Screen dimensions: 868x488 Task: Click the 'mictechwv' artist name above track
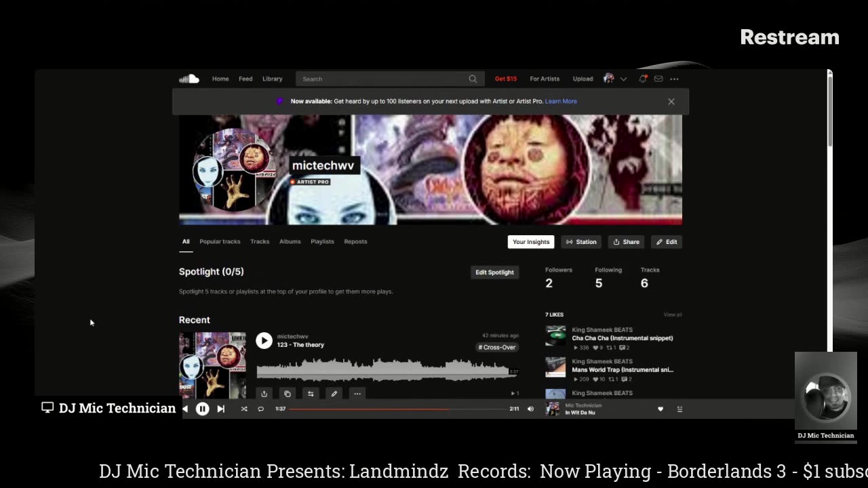pyautogui.click(x=292, y=336)
